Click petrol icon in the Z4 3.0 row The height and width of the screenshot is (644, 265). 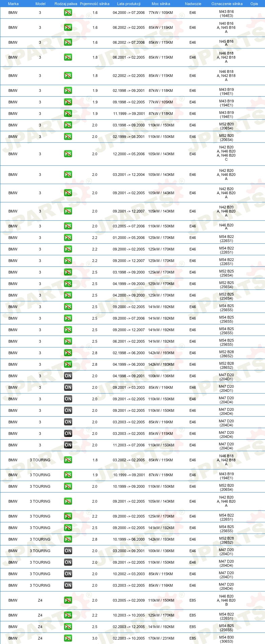68,638
